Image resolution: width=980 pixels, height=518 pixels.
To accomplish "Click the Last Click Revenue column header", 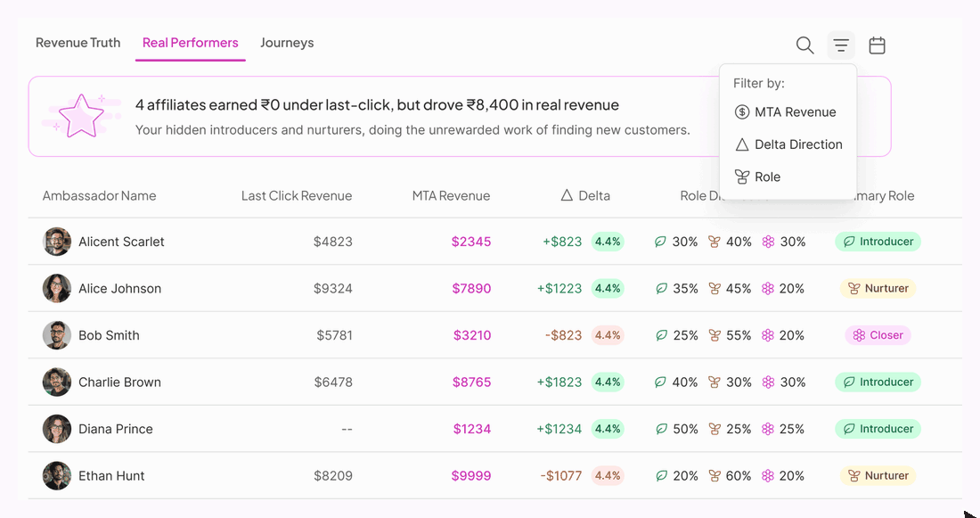I will click(x=297, y=196).
